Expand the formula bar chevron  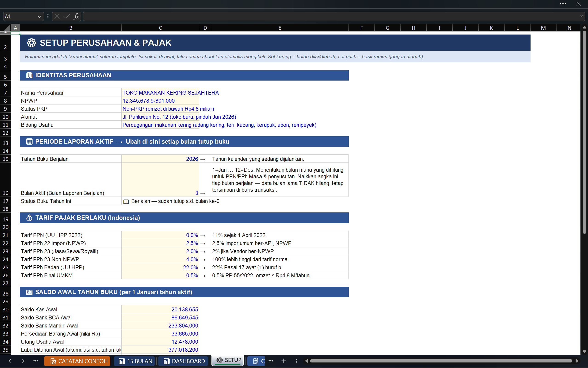(581, 16)
